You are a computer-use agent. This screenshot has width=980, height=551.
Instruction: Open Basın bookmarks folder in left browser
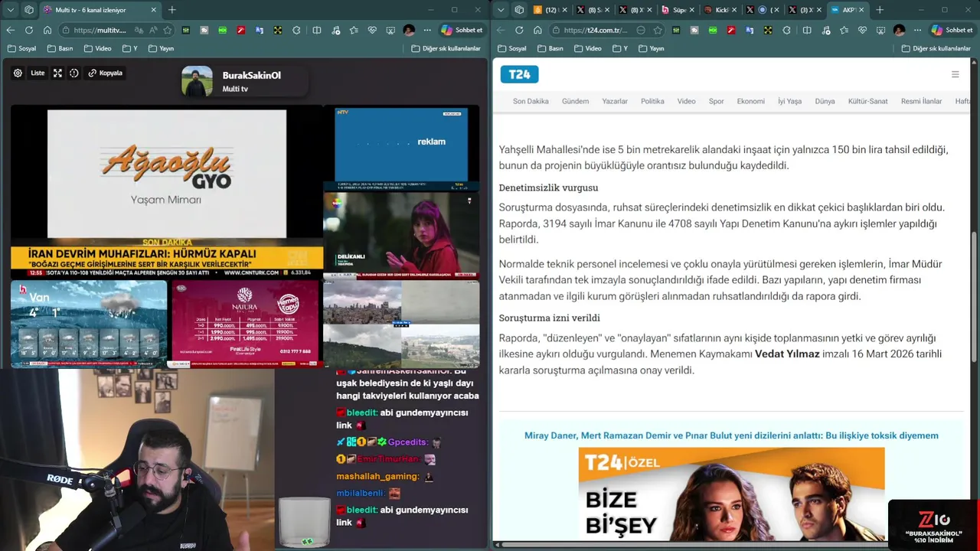[x=60, y=48]
